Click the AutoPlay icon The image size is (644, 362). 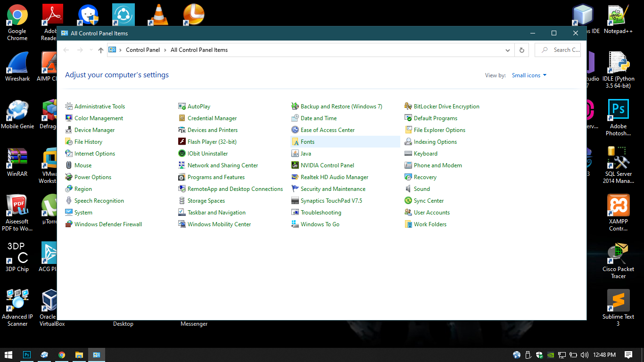(182, 107)
